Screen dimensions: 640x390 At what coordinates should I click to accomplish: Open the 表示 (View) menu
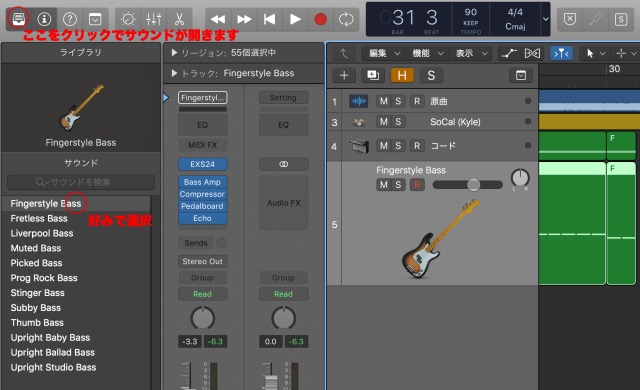click(x=471, y=53)
